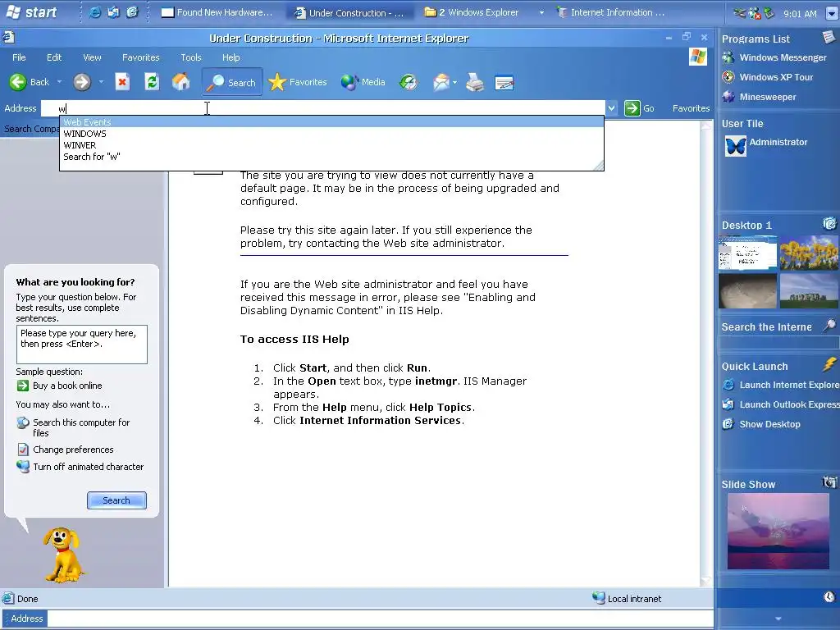
Task: Click in the Address bar text field
Action: click(x=323, y=108)
